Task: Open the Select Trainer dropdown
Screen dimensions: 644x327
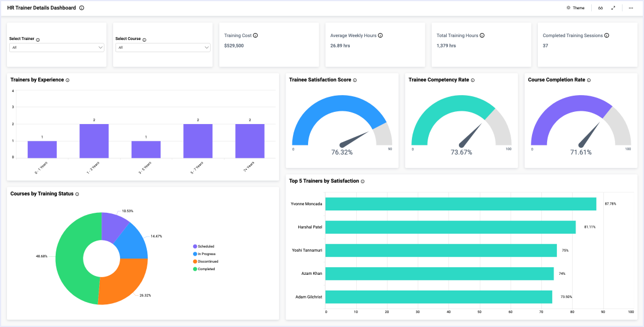Action: coord(57,48)
